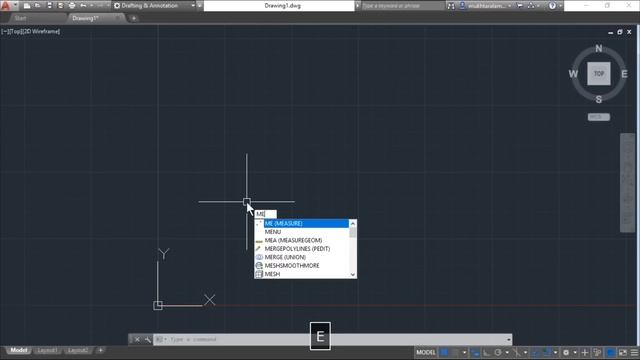
Task: Click the command line customize wrench icon
Action: point(147,339)
